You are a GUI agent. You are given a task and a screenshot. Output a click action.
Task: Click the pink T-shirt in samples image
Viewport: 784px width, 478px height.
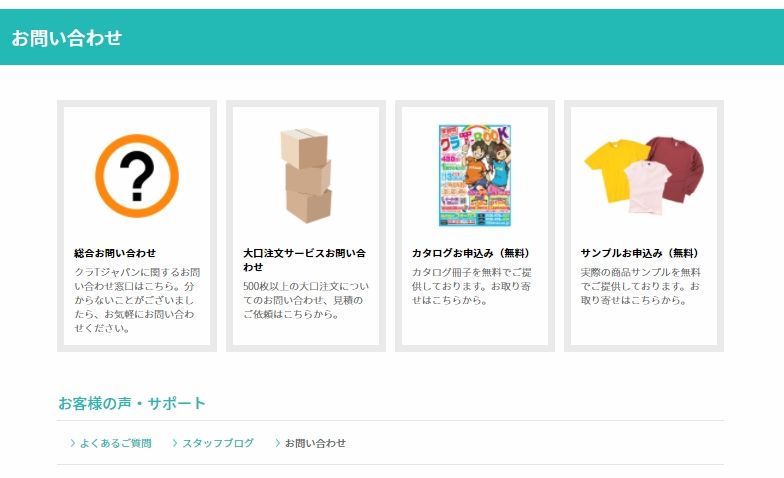point(648,188)
